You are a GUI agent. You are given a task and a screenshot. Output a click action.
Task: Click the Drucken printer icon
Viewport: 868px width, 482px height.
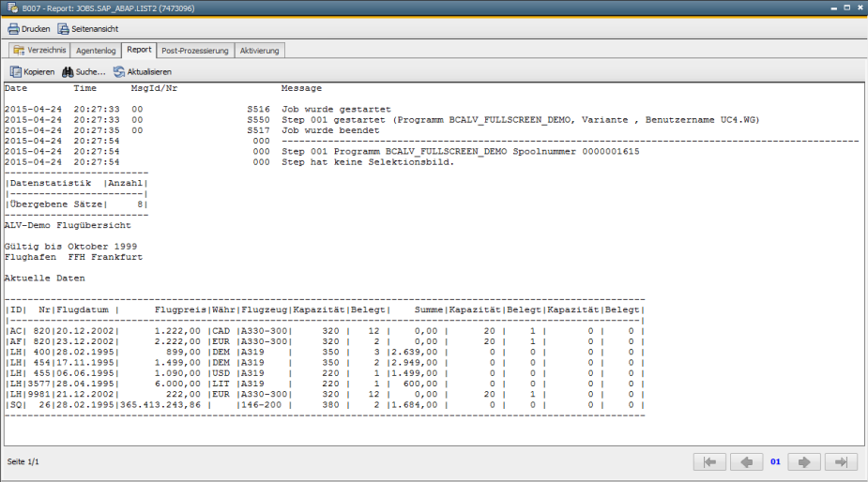(14, 29)
